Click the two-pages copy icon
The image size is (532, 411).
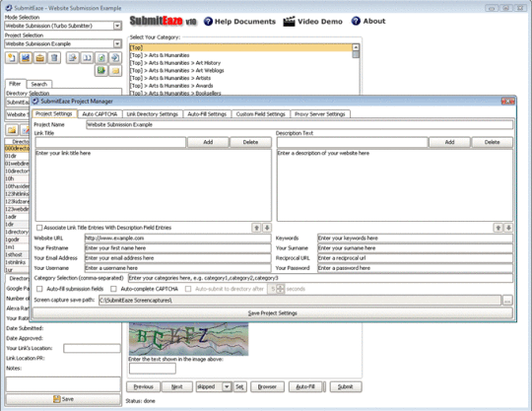87,58
